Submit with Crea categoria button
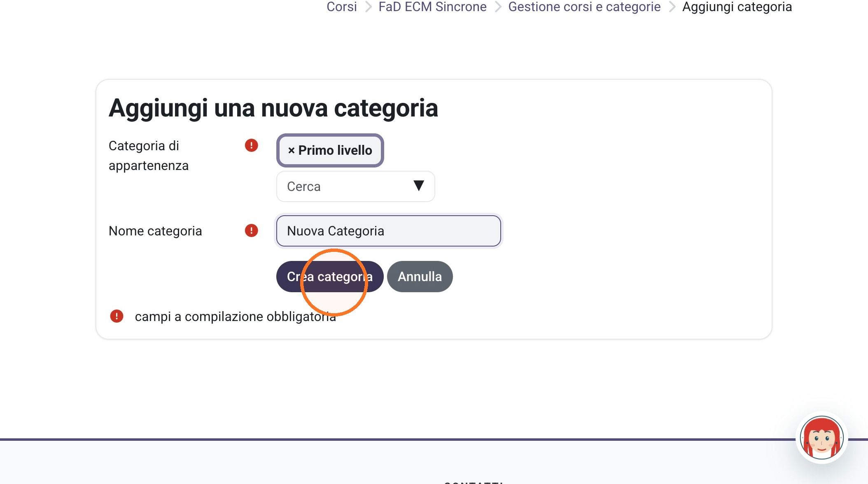The height and width of the screenshot is (484, 868). [330, 277]
